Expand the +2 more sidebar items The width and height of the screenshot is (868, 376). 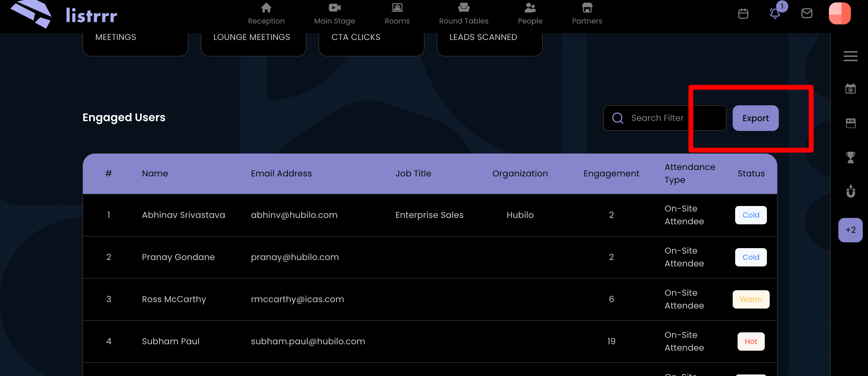(851, 230)
